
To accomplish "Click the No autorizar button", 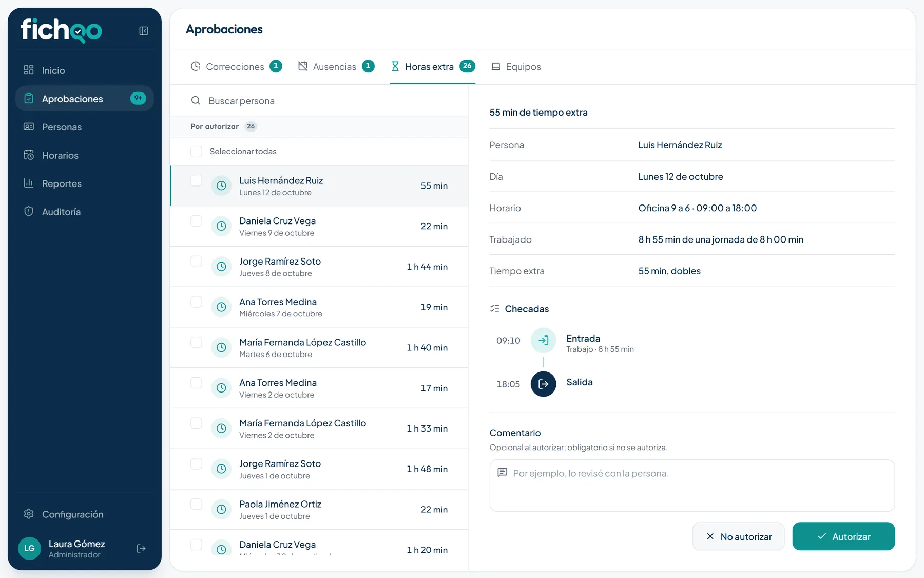I will click(x=738, y=536).
